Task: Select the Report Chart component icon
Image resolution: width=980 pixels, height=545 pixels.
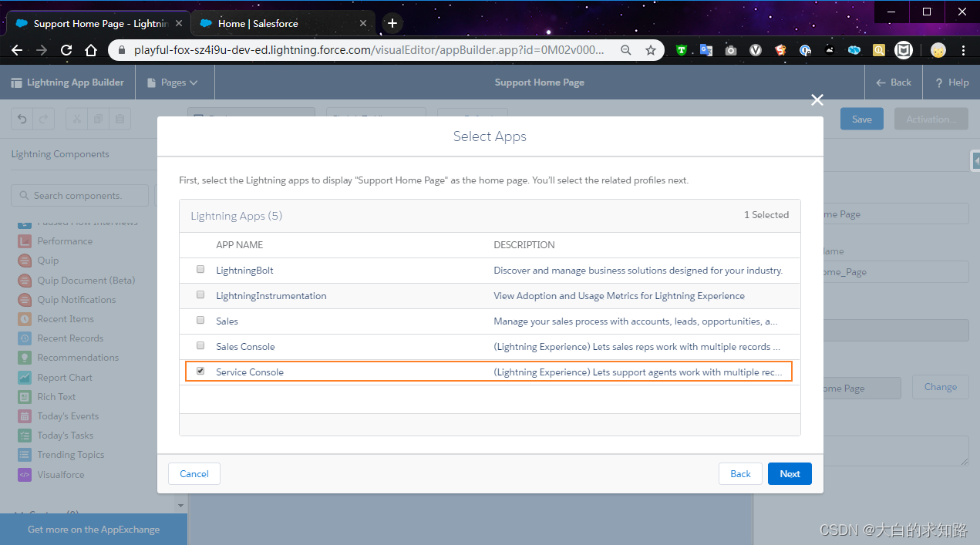Action: click(24, 378)
